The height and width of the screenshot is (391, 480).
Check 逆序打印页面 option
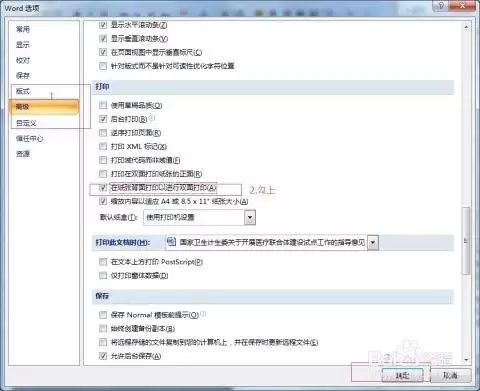pos(103,133)
